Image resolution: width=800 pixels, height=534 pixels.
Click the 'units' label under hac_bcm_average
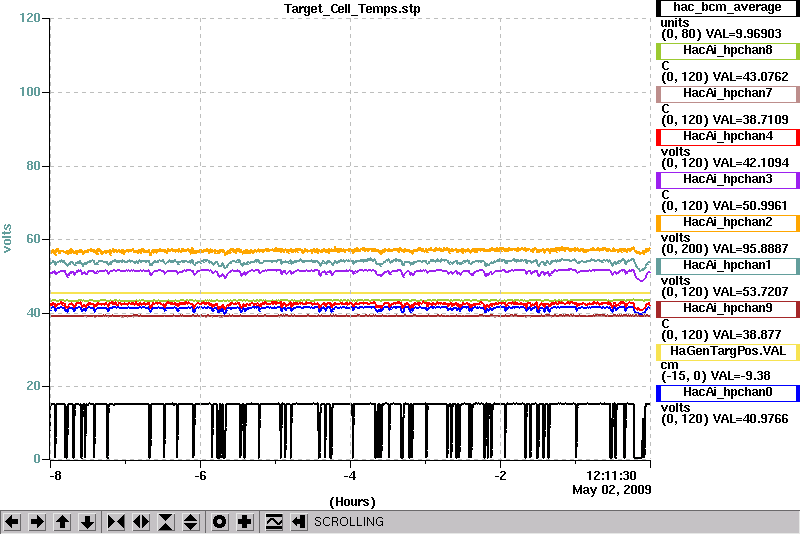[675, 23]
